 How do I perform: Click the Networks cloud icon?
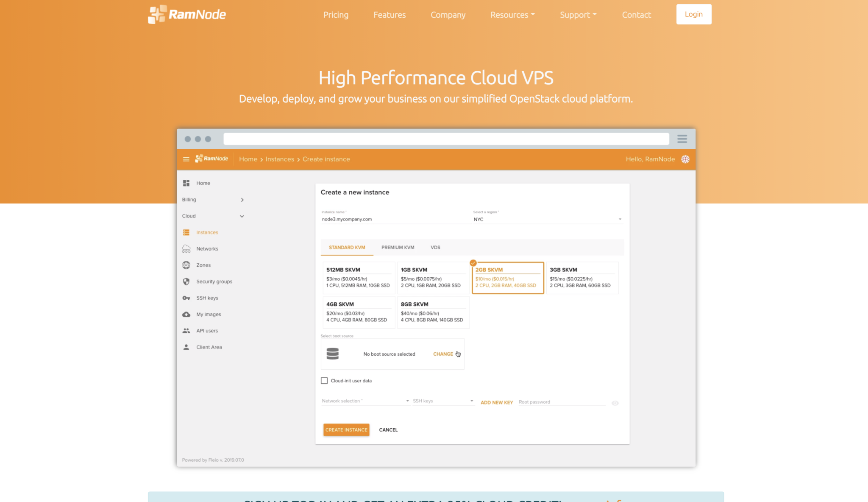[186, 249]
